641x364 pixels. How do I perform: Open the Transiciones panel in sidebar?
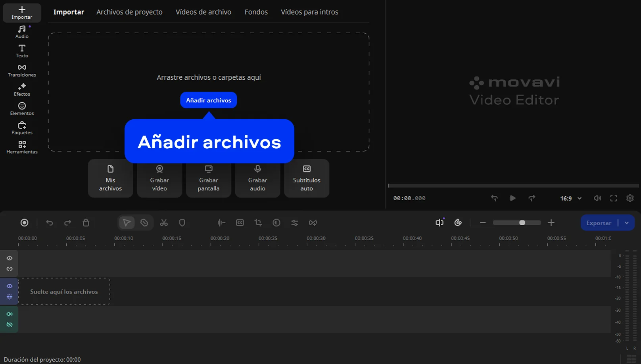pyautogui.click(x=22, y=70)
